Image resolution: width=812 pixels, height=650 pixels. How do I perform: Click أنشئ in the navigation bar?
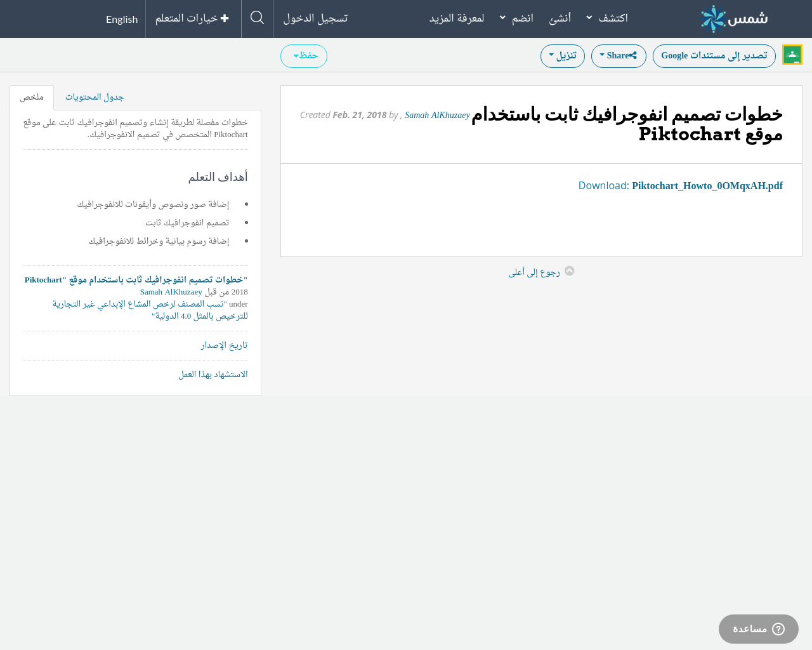560,18
